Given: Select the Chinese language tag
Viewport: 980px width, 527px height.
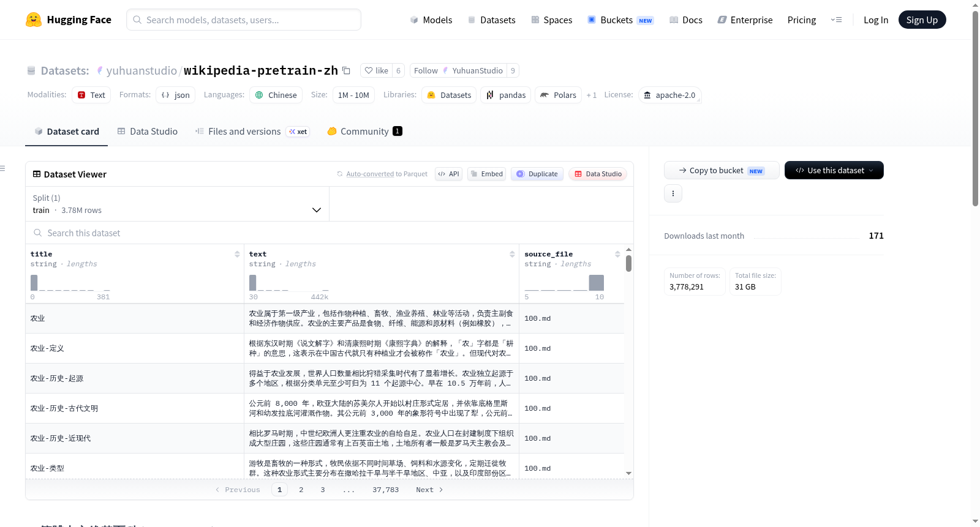Looking at the screenshot, I should [x=276, y=95].
